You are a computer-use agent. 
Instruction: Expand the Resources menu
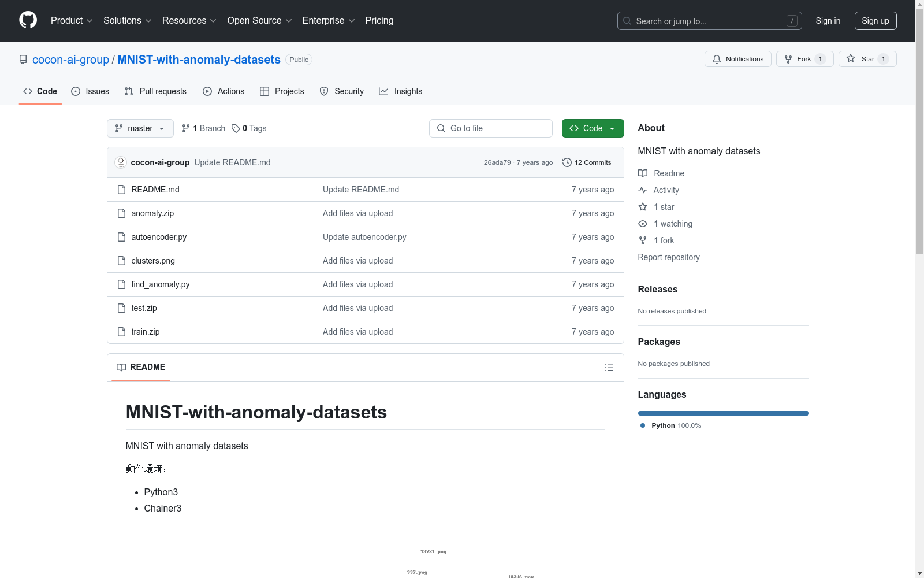[x=189, y=21]
